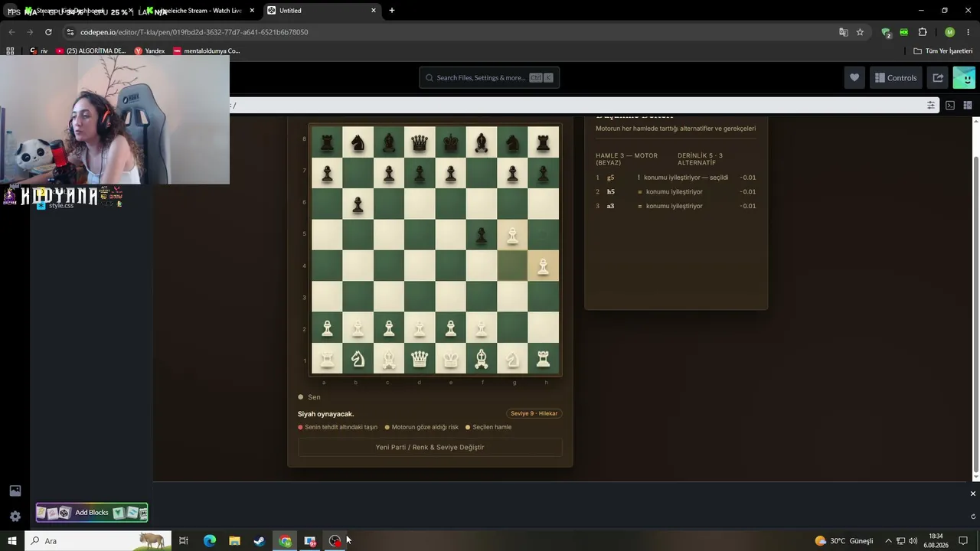Close the Untitled tab

(374, 11)
